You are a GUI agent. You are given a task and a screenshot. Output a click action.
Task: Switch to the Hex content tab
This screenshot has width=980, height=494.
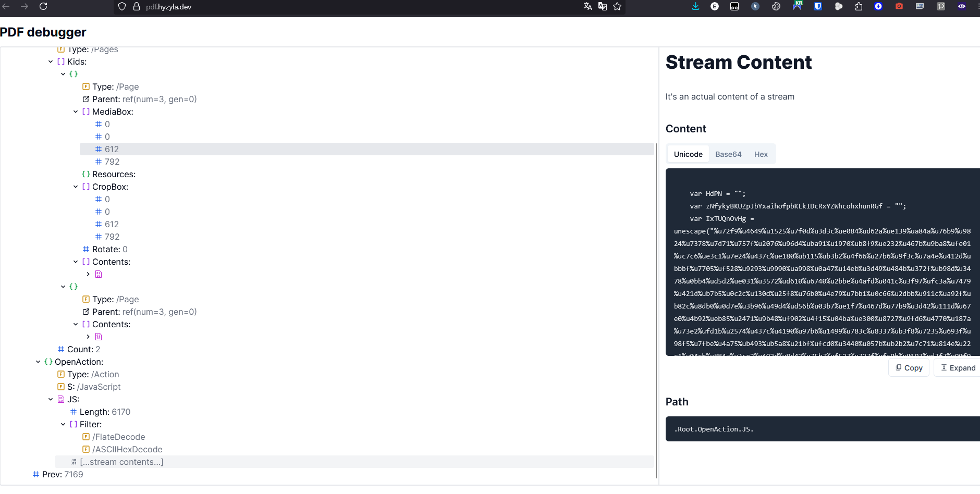pos(761,154)
